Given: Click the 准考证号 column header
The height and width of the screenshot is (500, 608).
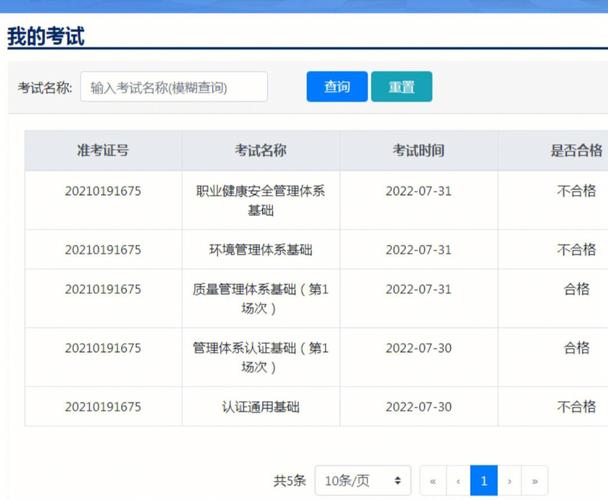Looking at the screenshot, I should click(x=103, y=151).
